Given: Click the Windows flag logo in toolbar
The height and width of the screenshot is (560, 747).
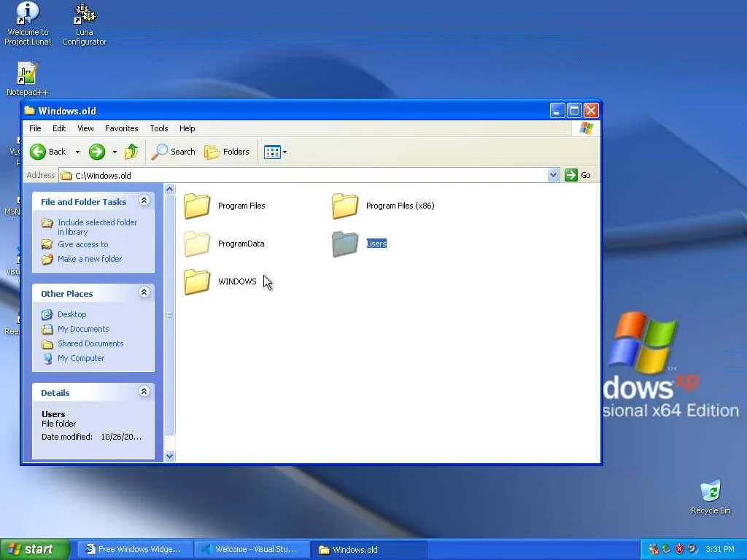Looking at the screenshot, I should tap(586, 128).
